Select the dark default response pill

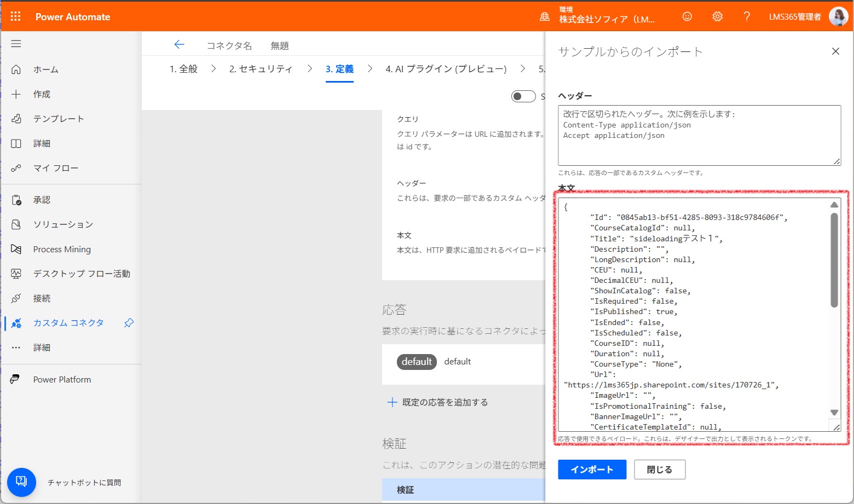click(417, 362)
